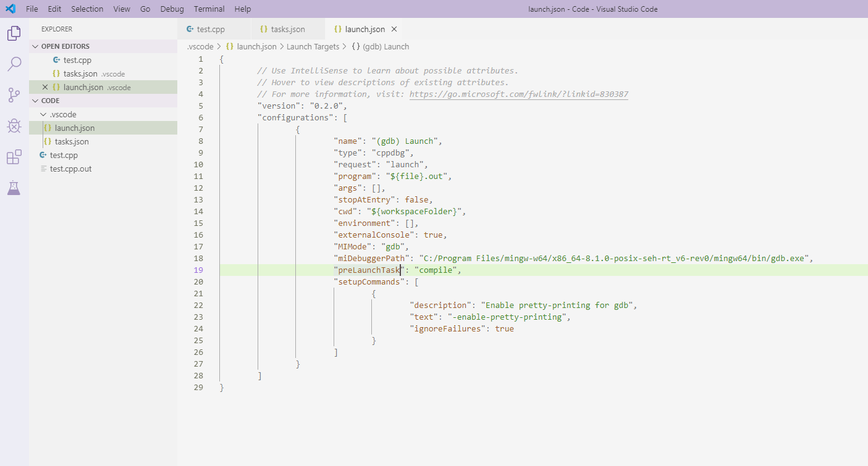The image size is (868, 466).
Task: Open the Debug menu
Action: [x=172, y=9]
